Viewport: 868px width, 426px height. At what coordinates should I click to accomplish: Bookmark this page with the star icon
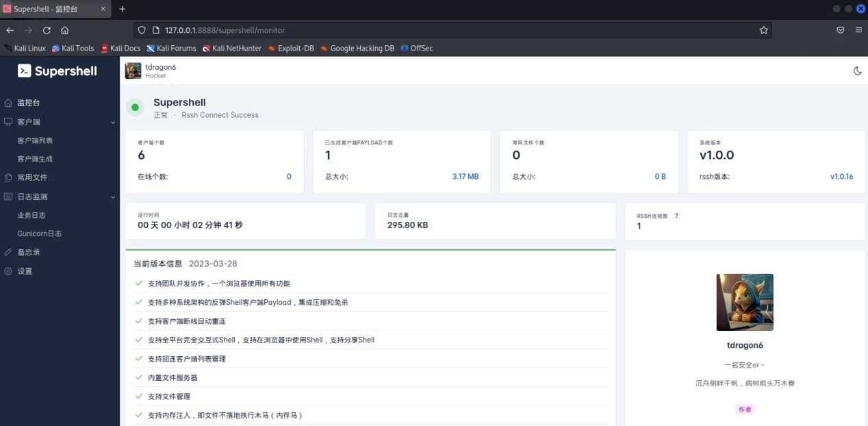763,30
